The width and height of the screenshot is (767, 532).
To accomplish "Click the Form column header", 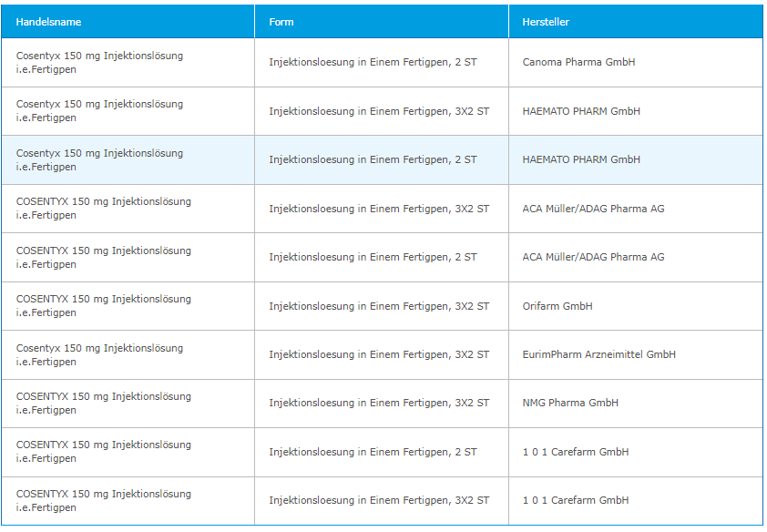I will (x=281, y=22).
